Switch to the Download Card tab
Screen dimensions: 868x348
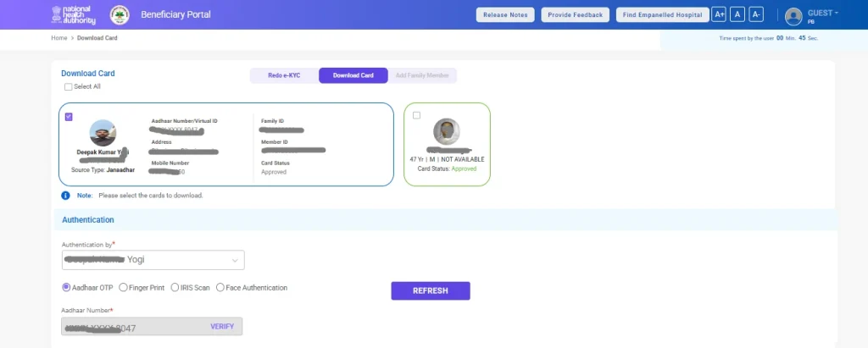tap(353, 75)
